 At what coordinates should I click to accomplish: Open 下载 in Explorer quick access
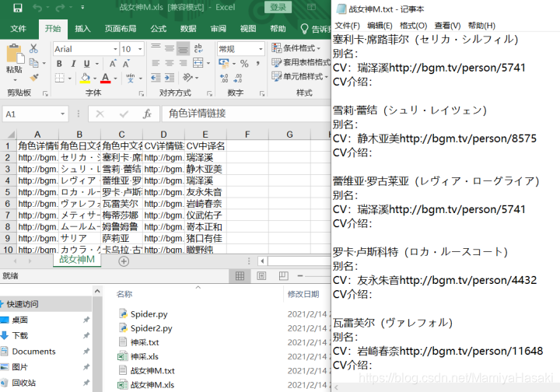20,335
